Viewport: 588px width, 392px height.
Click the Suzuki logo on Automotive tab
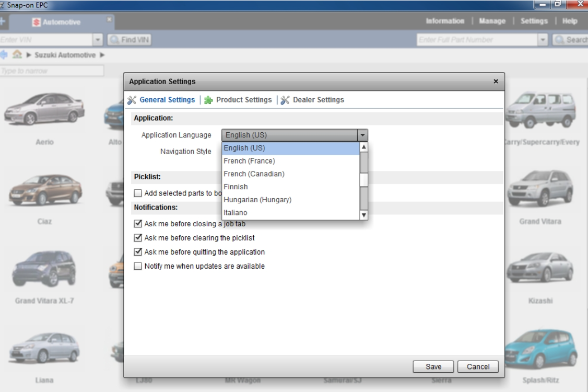coord(37,22)
